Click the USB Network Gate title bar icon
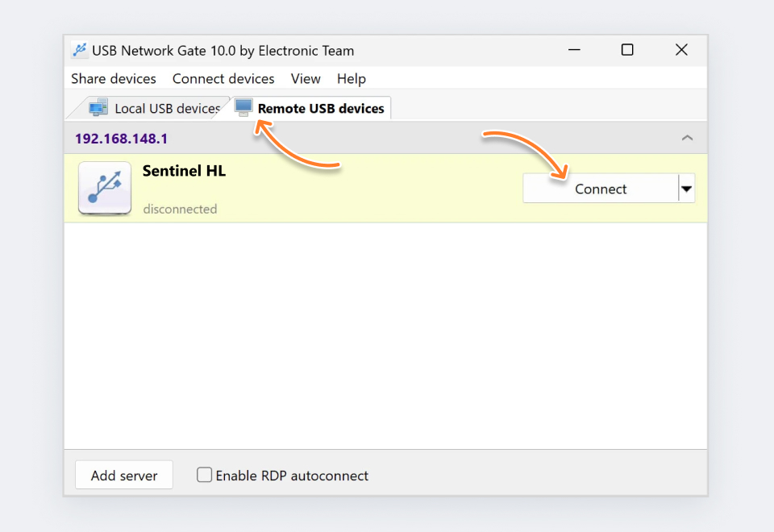The image size is (774, 532). click(79, 49)
